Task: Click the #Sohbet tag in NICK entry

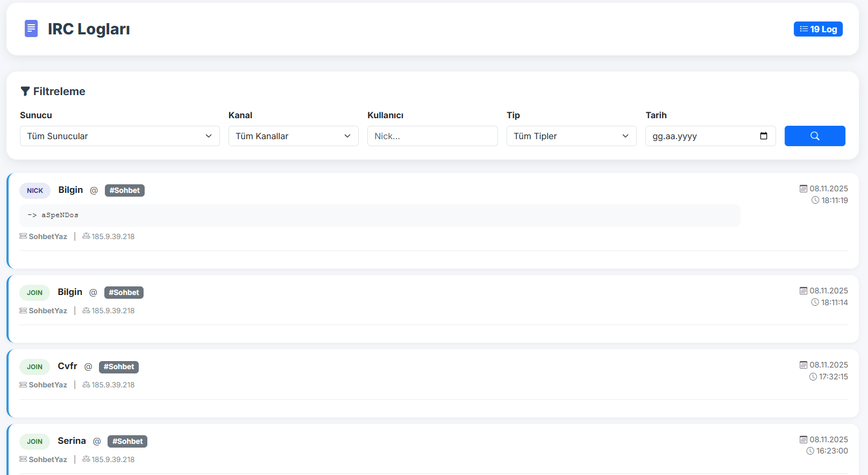Action: pos(124,190)
